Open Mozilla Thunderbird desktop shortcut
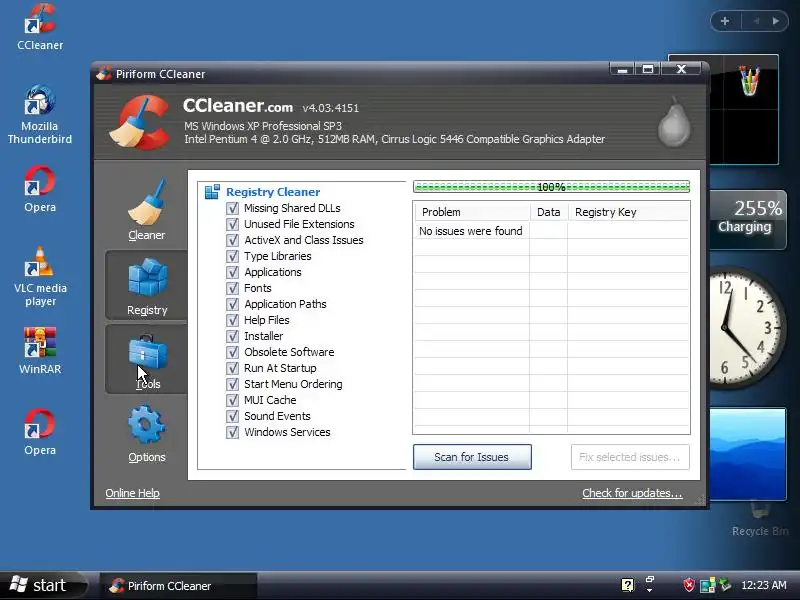The height and width of the screenshot is (600, 800). pyautogui.click(x=40, y=115)
